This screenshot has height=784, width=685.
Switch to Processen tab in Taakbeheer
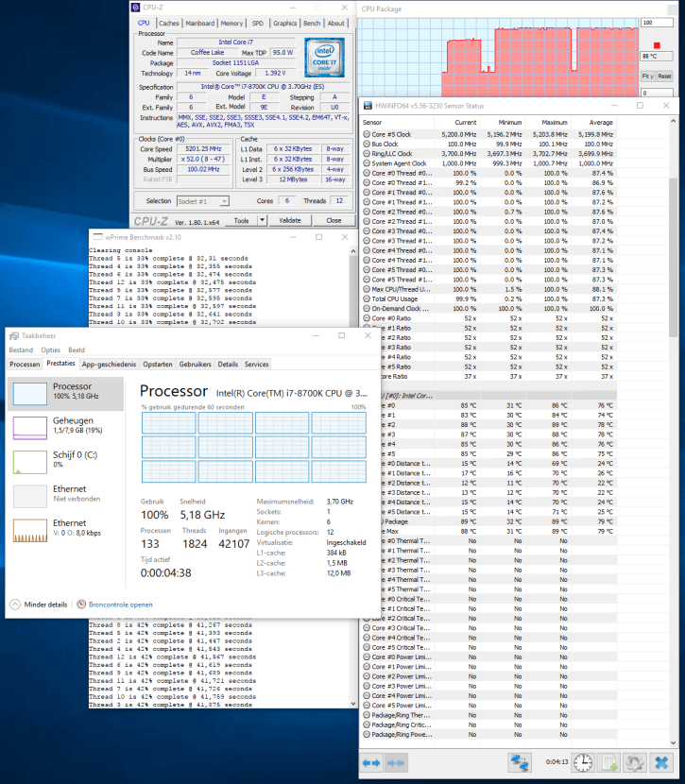25,364
